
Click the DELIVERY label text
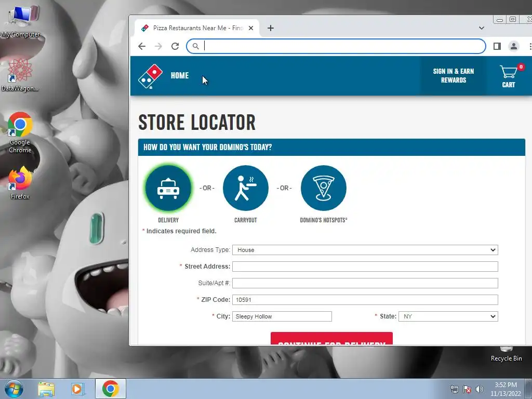(x=168, y=220)
